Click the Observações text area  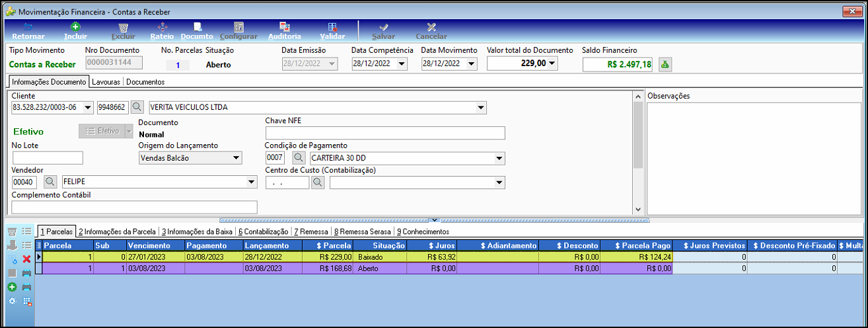click(754, 158)
